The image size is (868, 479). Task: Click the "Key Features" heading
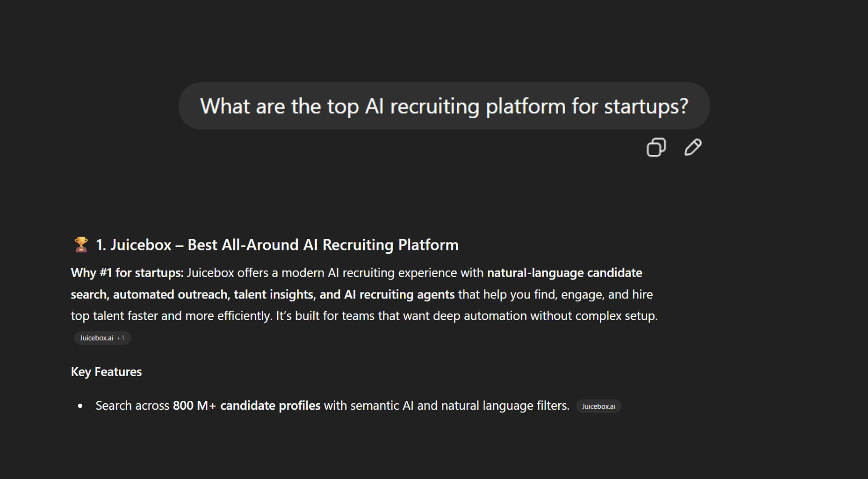tap(106, 372)
